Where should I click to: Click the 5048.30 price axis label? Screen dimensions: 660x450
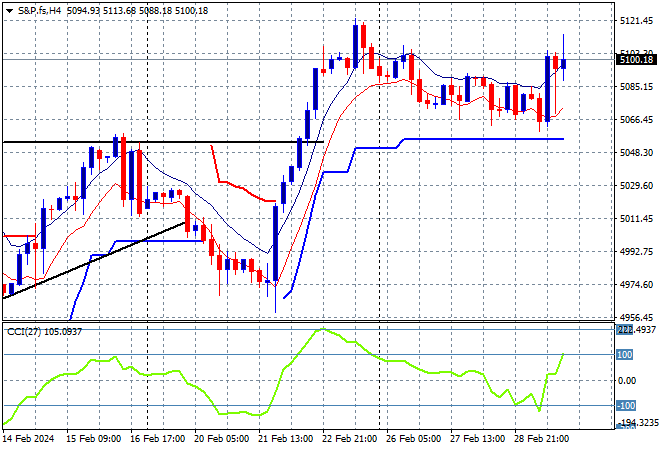click(634, 152)
